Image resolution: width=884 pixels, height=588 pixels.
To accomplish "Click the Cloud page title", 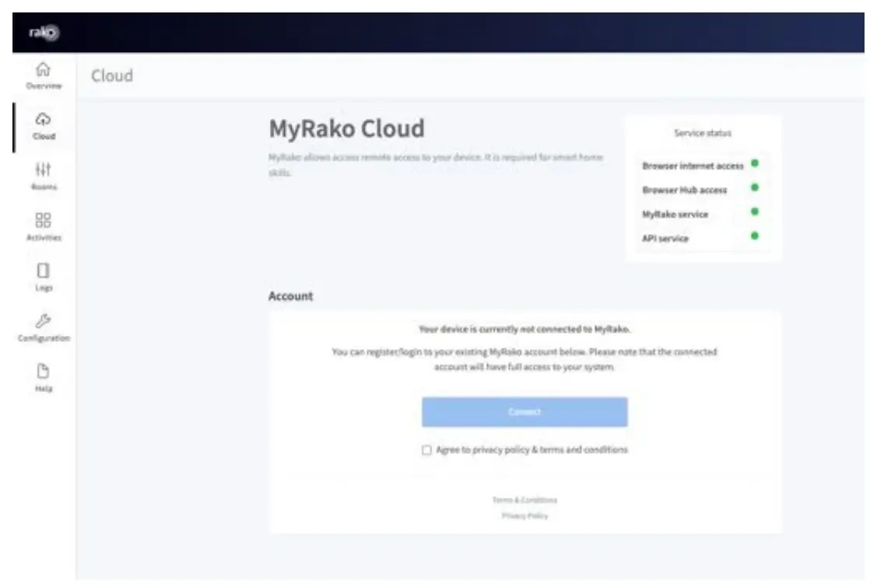I will [x=112, y=75].
